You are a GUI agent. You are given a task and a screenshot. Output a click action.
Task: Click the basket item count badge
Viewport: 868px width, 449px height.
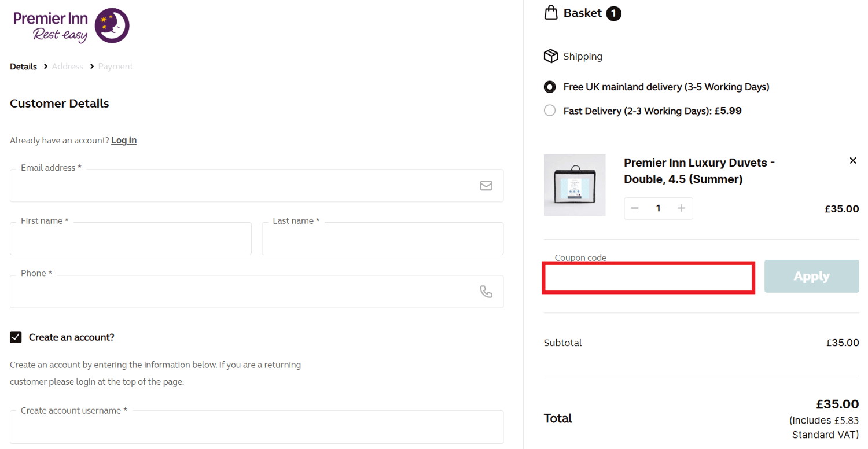coord(614,13)
